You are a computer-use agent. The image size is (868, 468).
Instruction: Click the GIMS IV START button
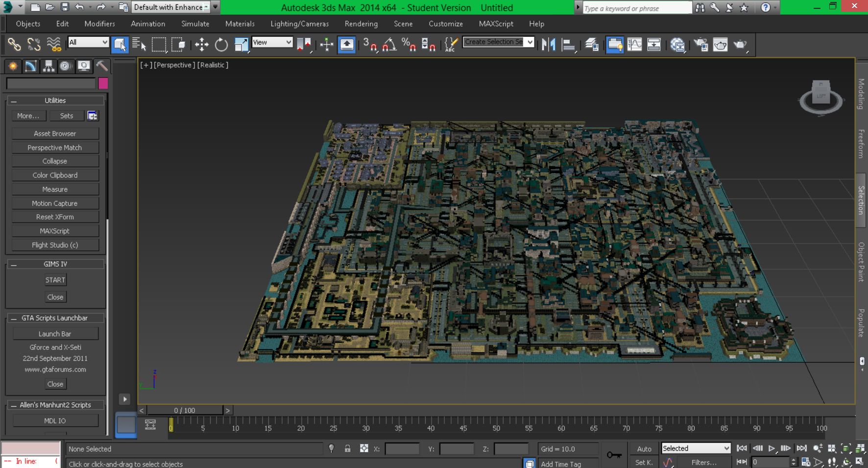point(55,280)
